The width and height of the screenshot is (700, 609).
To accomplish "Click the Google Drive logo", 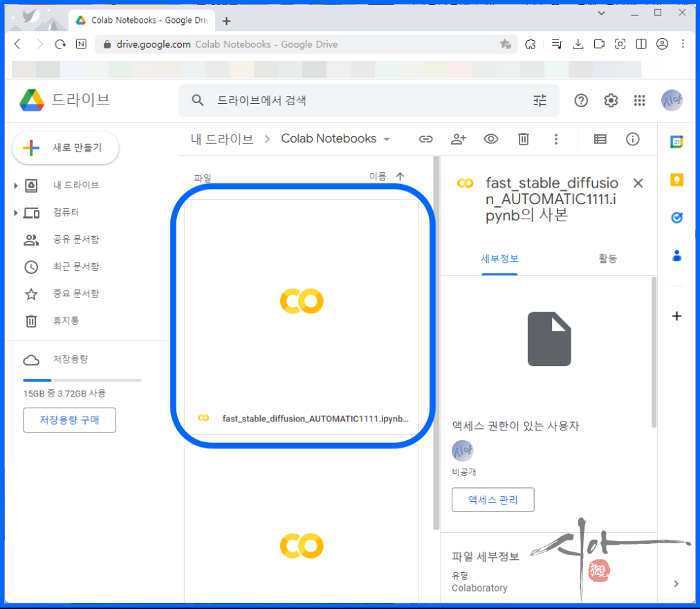I will 32,100.
